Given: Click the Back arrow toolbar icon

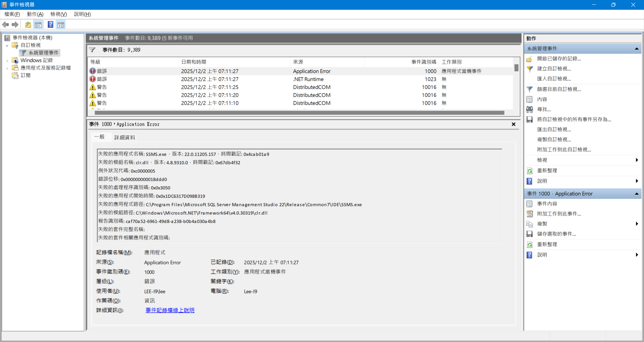Looking at the screenshot, I should click(x=5, y=25).
